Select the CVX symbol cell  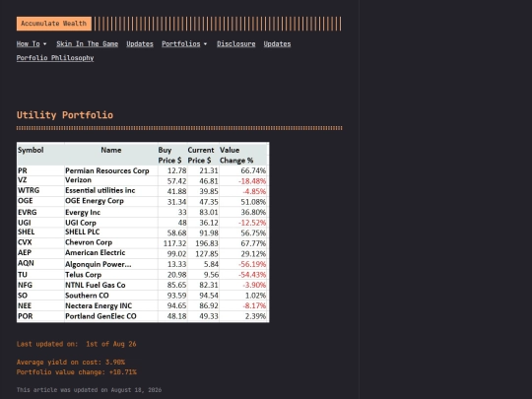coord(25,242)
